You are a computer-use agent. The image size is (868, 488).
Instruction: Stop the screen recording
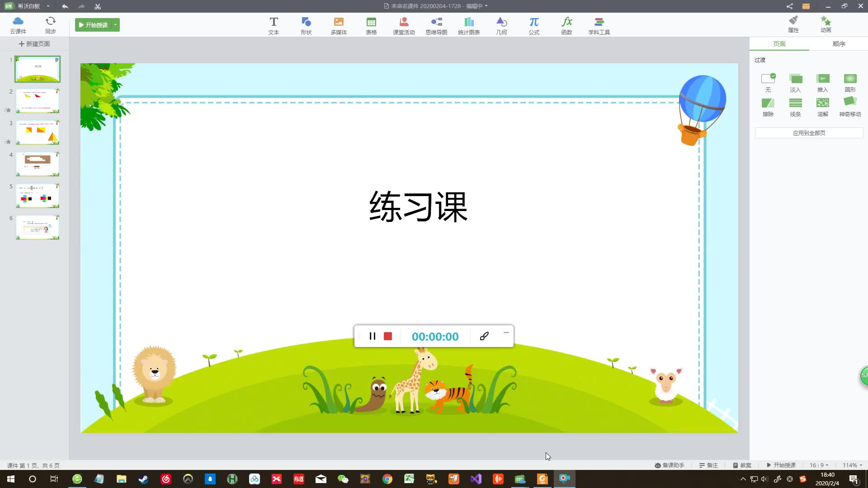tap(388, 336)
